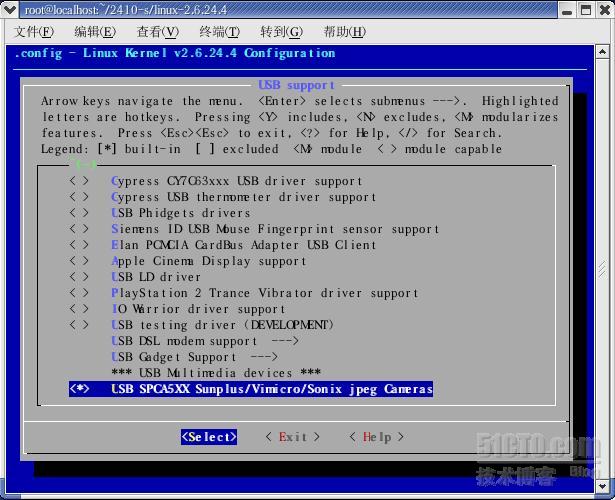
Task: Toggle Cypress CY7C63xxx USB driver support option
Action: point(79,181)
